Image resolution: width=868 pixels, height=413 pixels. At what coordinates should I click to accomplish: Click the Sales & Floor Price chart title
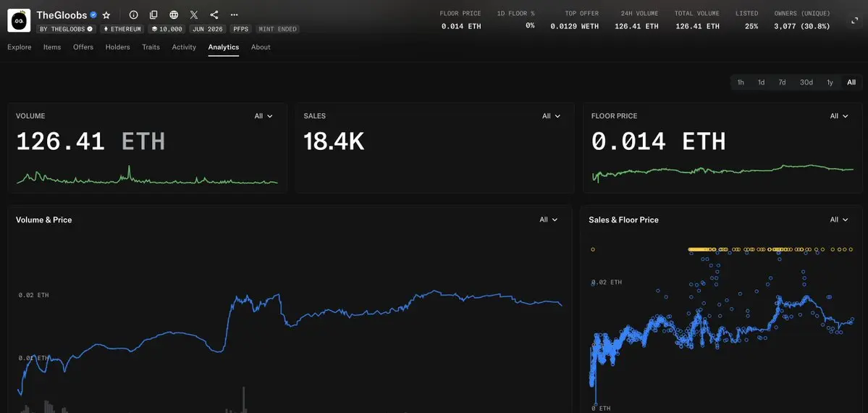click(x=623, y=220)
